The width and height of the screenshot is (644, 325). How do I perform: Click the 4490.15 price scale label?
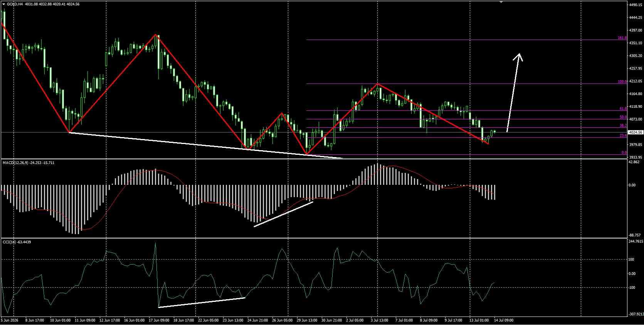636,5
